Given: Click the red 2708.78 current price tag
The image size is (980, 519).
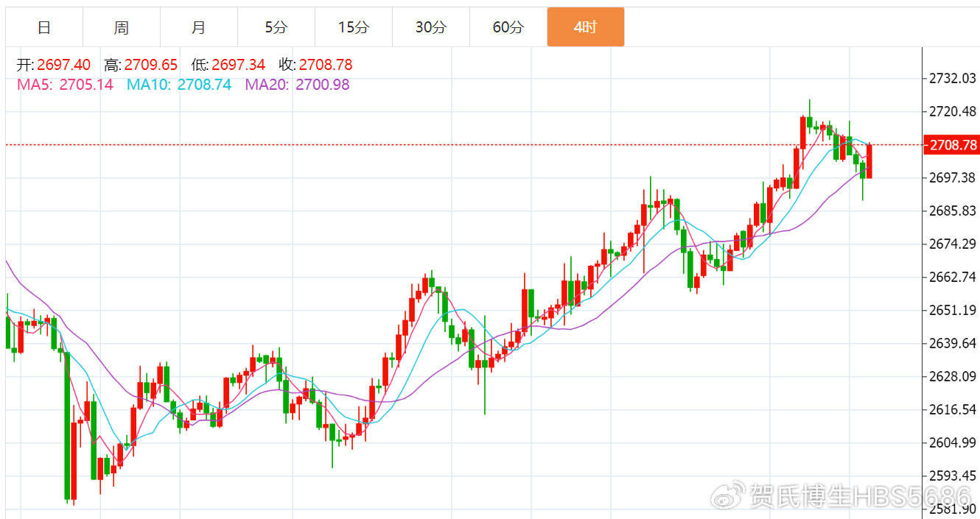Looking at the screenshot, I should (952, 145).
